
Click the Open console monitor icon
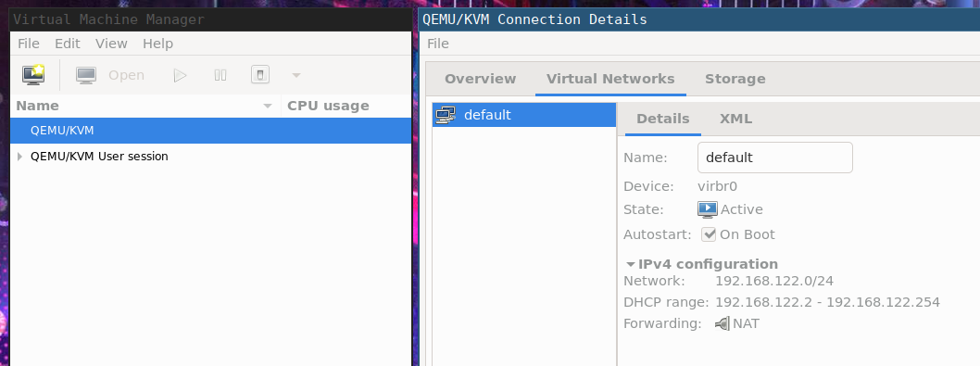86,75
